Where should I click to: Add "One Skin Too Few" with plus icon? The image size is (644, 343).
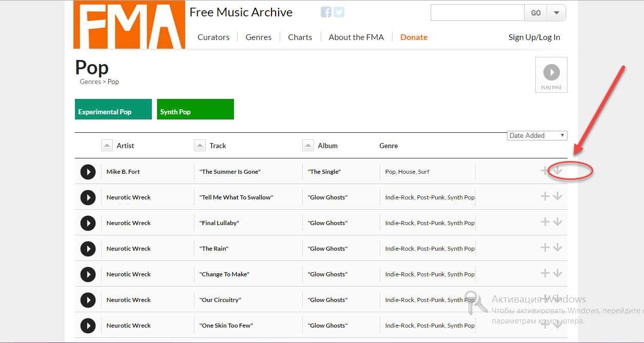(545, 325)
